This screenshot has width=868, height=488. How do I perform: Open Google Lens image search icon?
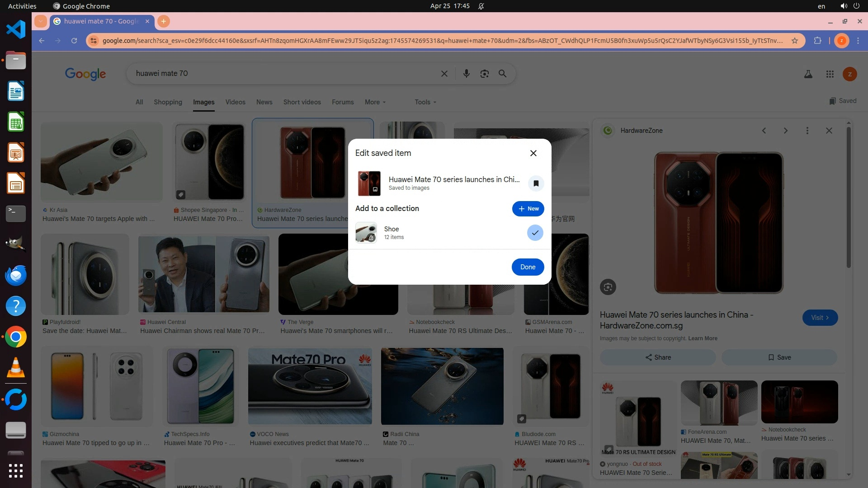pos(484,74)
